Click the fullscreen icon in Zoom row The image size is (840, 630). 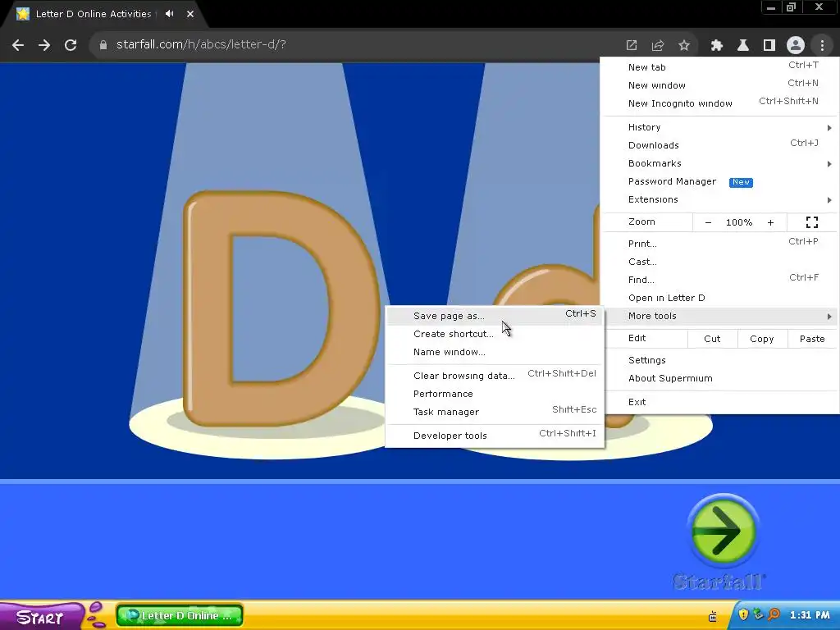812,222
